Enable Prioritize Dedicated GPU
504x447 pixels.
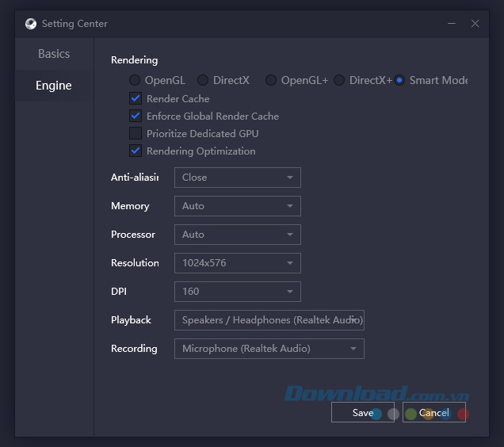tap(136, 133)
